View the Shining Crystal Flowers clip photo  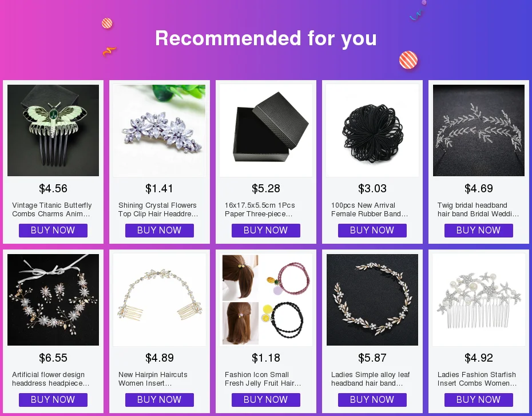point(160,130)
